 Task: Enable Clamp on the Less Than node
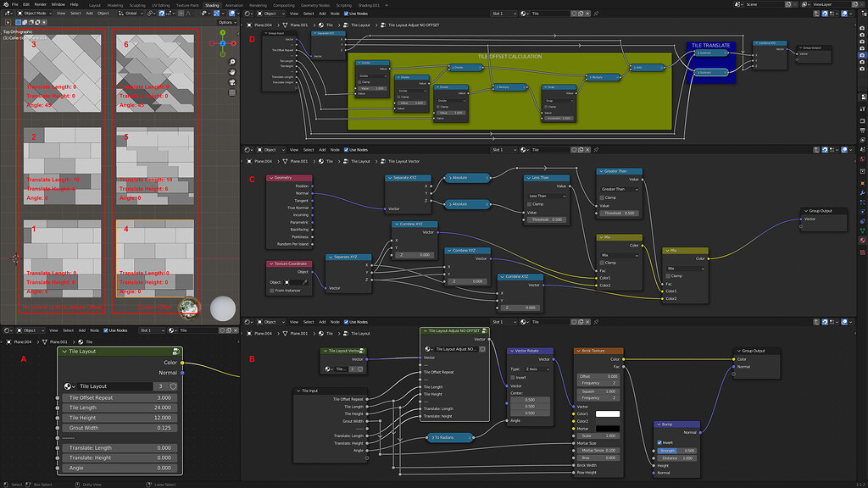pos(529,204)
